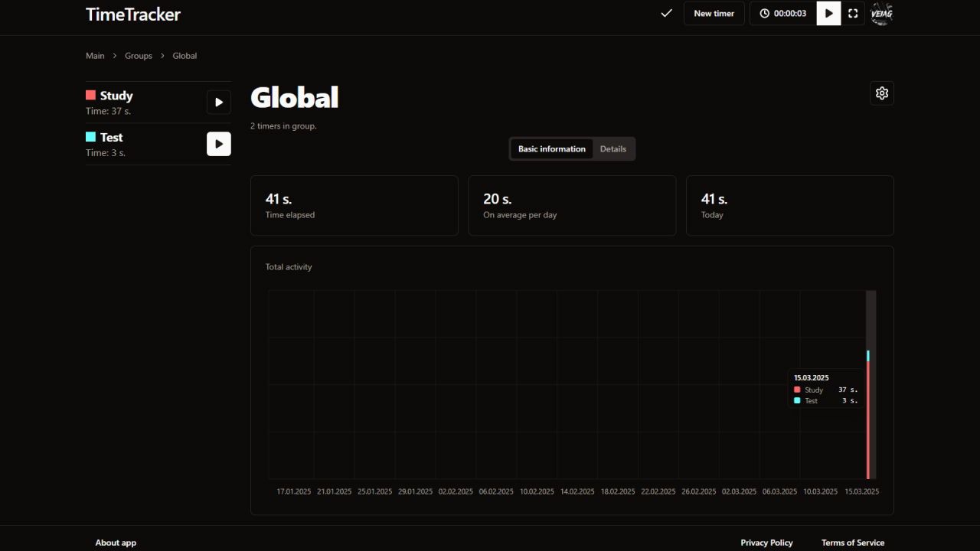Open the About app link
The width and height of the screenshot is (980, 551).
(x=116, y=543)
